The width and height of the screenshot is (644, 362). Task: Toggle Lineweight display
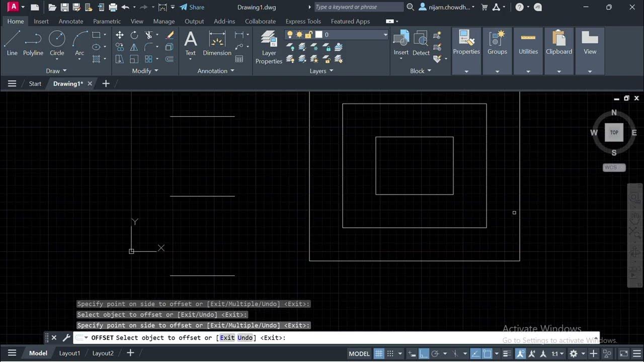pyautogui.click(x=507, y=353)
